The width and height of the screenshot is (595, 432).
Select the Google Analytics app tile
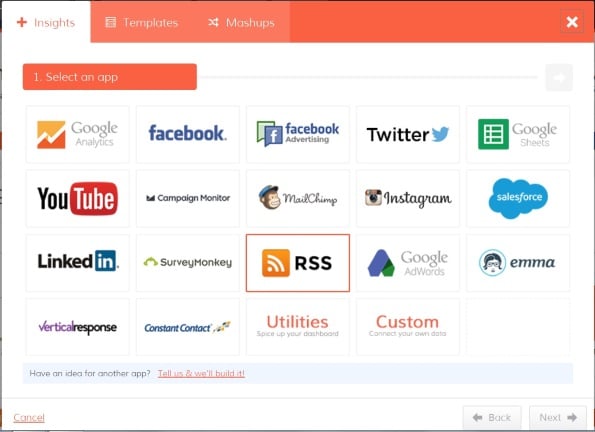point(77,134)
